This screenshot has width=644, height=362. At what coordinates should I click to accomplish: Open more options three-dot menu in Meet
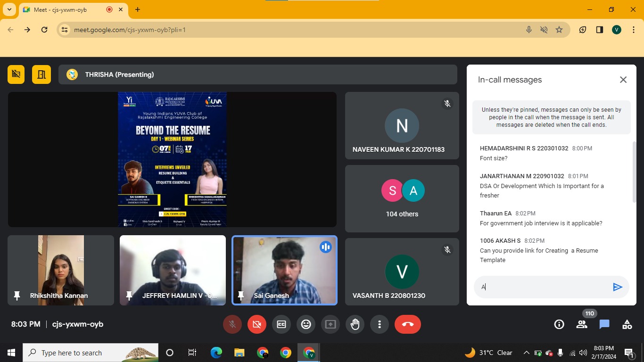tap(380, 324)
